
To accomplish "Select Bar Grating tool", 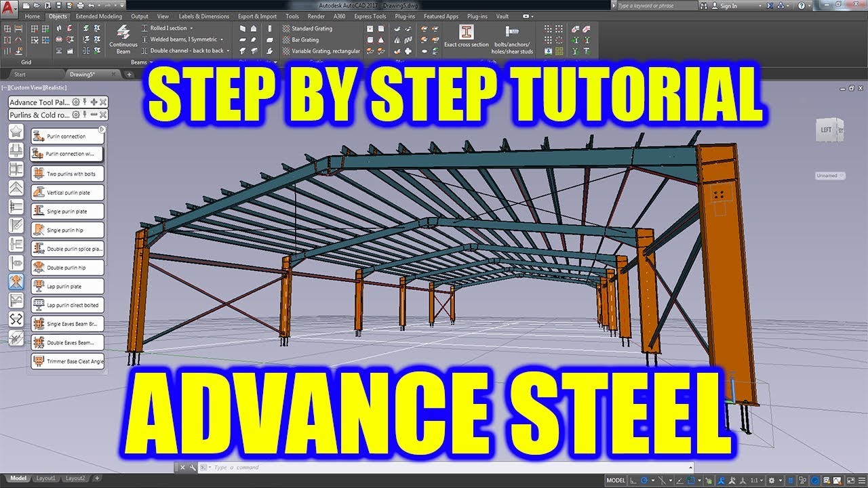I will [x=300, y=39].
